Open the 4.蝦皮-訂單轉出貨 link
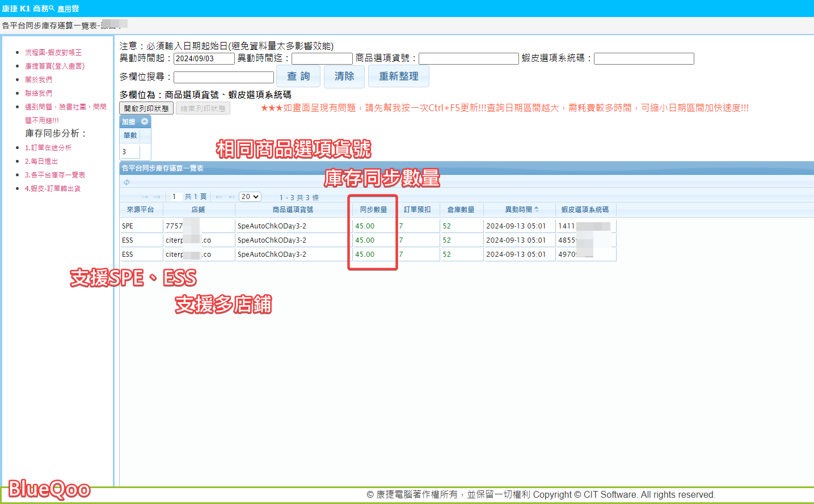Screen dimensions: 814x504 click(x=53, y=189)
